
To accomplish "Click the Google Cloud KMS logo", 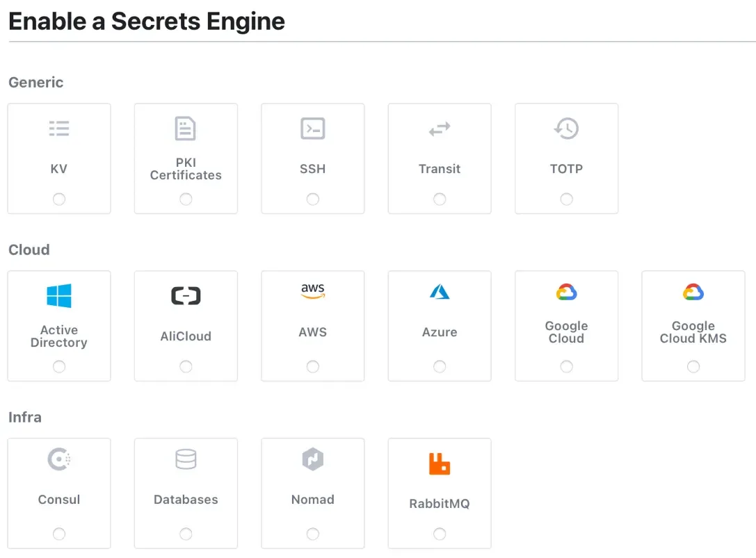I will click(x=693, y=292).
